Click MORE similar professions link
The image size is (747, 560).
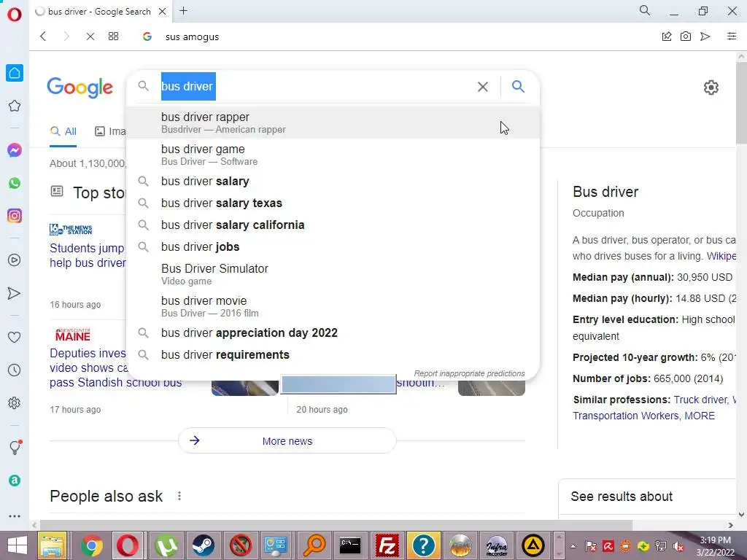point(700,416)
